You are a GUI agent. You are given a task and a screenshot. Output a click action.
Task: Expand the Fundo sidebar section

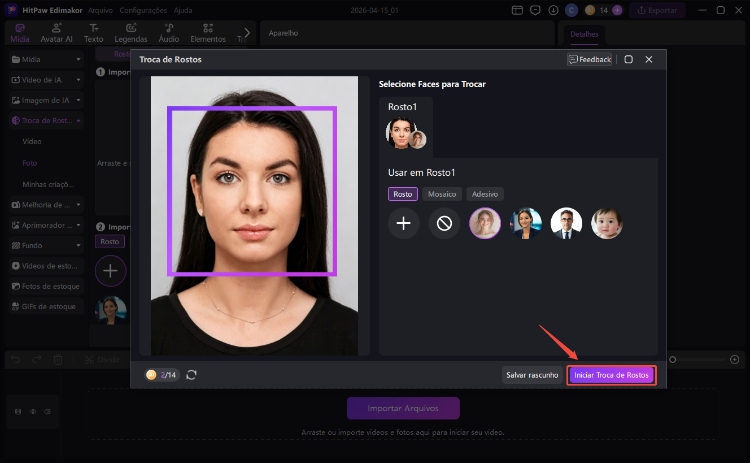coord(45,245)
